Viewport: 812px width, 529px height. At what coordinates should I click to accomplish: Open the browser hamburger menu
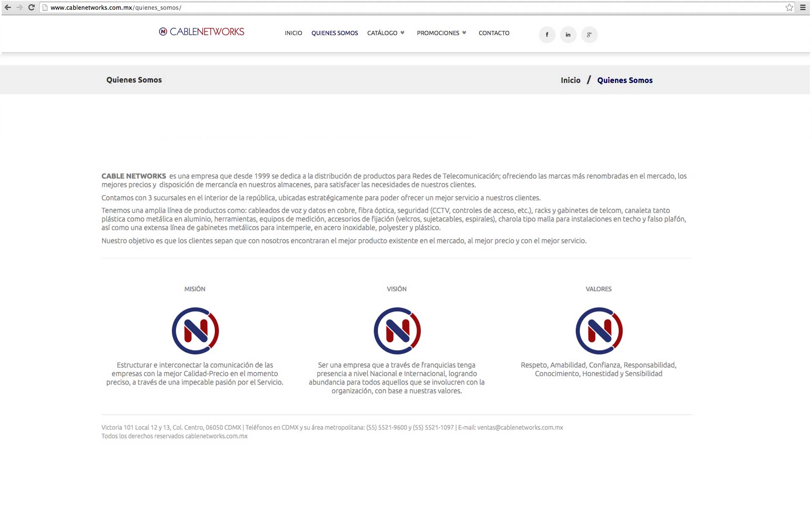[x=803, y=8]
